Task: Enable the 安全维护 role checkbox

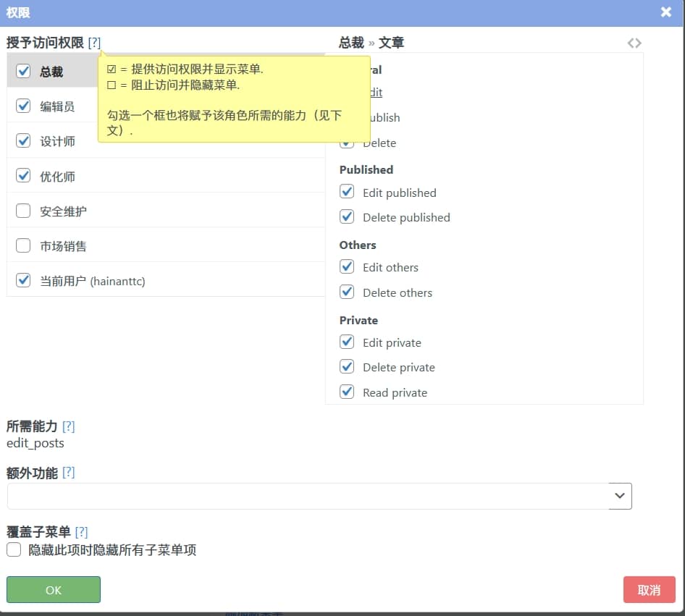Action: (x=23, y=211)
